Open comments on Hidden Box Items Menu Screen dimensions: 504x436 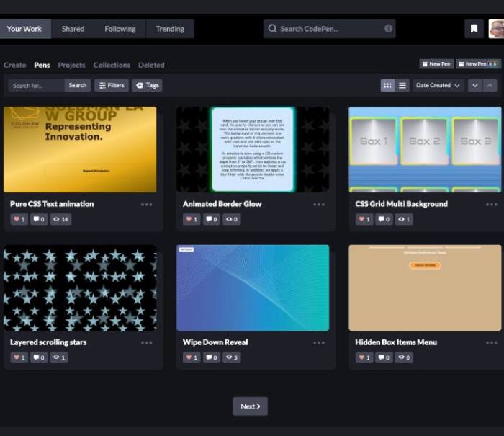384,357
